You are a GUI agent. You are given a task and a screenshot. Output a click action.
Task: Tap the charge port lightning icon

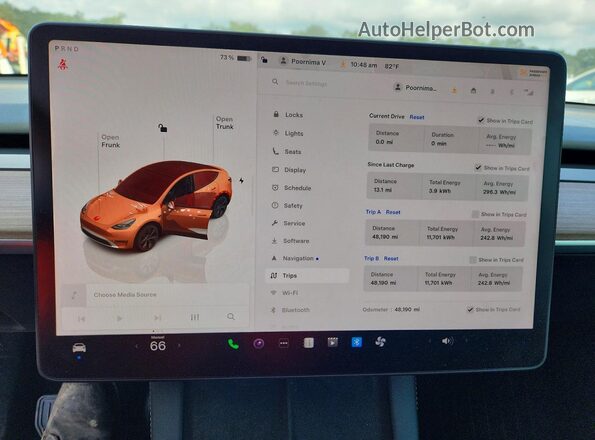click(241, 181)
